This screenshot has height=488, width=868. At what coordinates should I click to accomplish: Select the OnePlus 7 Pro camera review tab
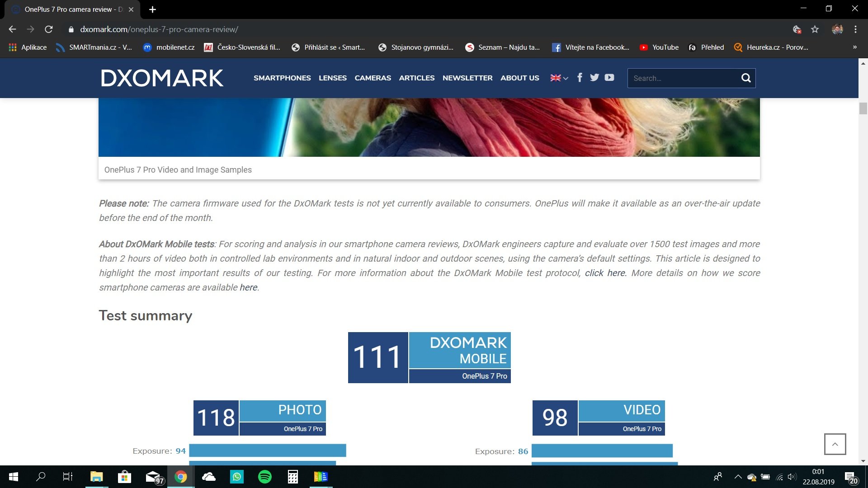pos(72,9)
